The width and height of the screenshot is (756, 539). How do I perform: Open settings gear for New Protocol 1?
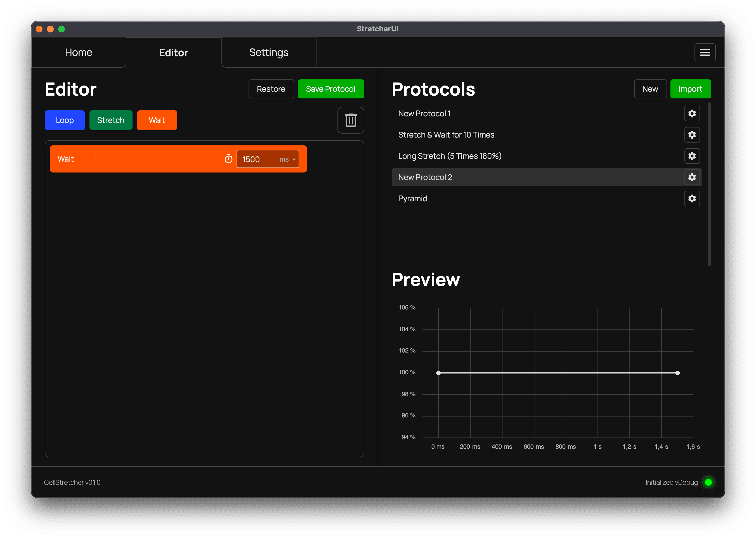coord(692,114)
